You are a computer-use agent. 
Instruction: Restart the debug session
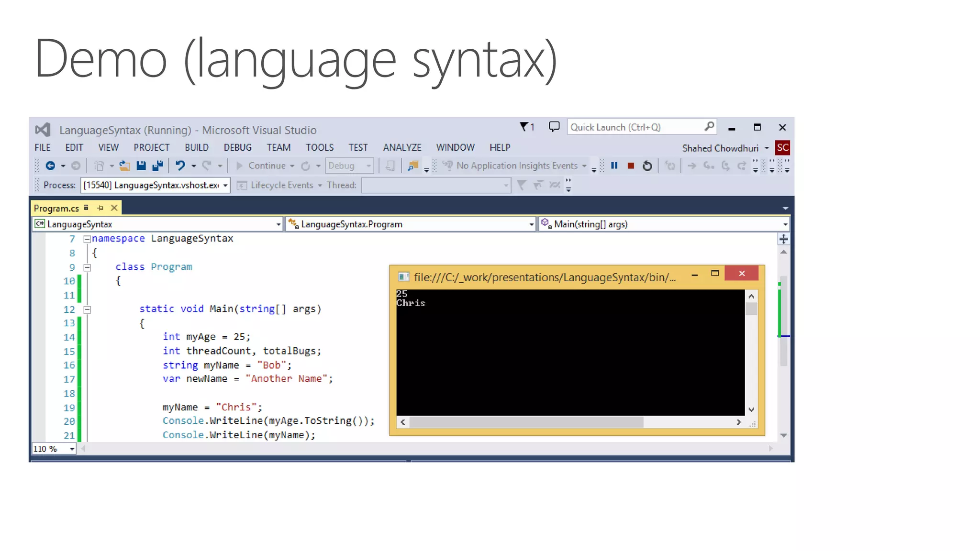[647, 166]
